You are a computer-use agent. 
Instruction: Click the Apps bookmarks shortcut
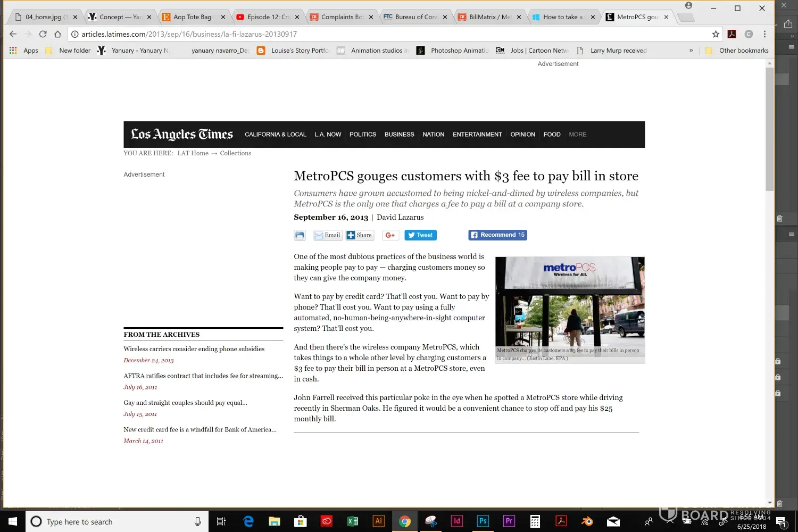24,51
